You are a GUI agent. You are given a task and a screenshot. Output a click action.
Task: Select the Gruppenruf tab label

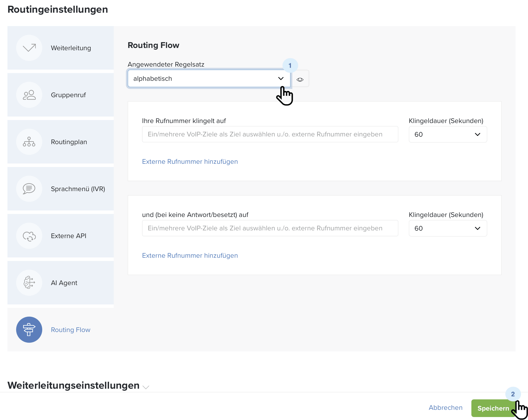[x=68, y=95]
